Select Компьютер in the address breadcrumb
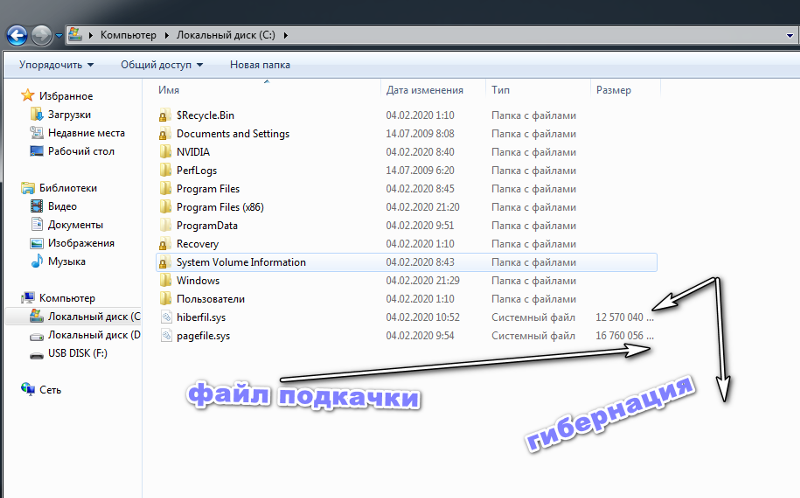 tap(128, 35)
